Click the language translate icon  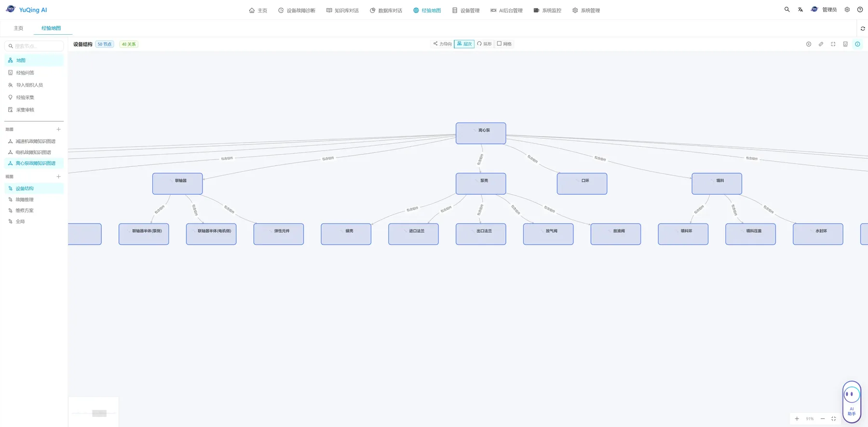800,10
